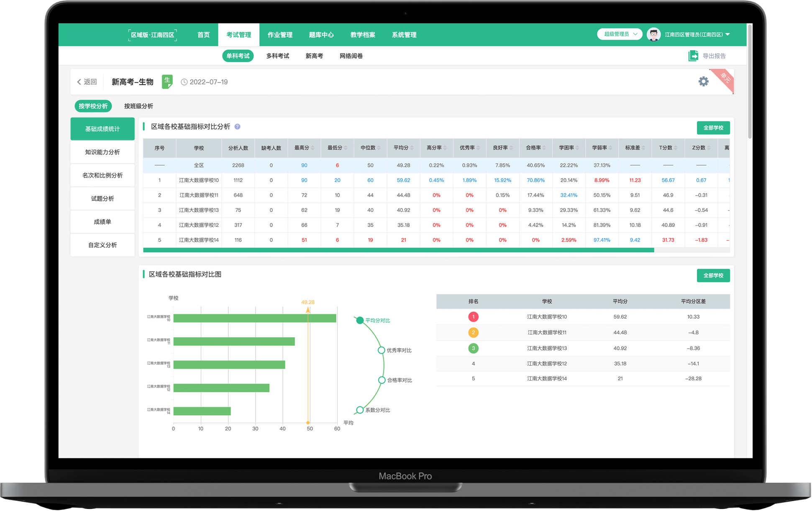The image size is (812, 511).
Task: Select the excellence rate comparison radio
Action: pyautogui.click(x=381, y=350)
